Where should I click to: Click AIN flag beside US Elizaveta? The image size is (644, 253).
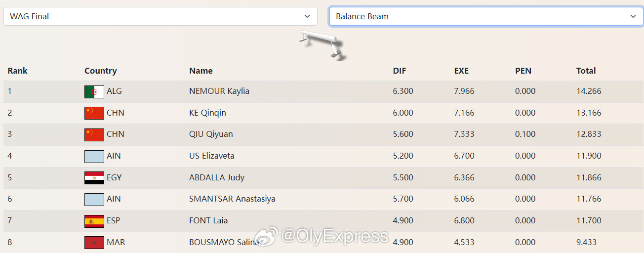pyautogui.click(x=94, y=156)
